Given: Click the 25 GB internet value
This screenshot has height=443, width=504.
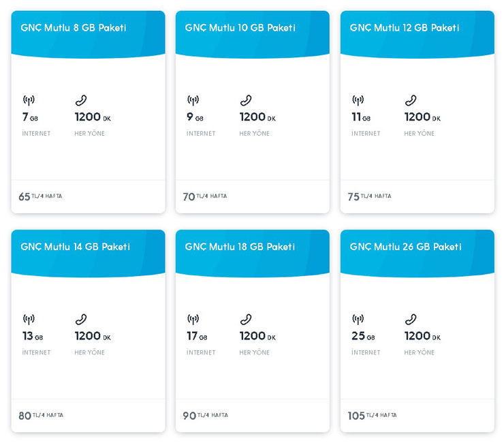Looking at the screenshot, I should click(363, 336).
